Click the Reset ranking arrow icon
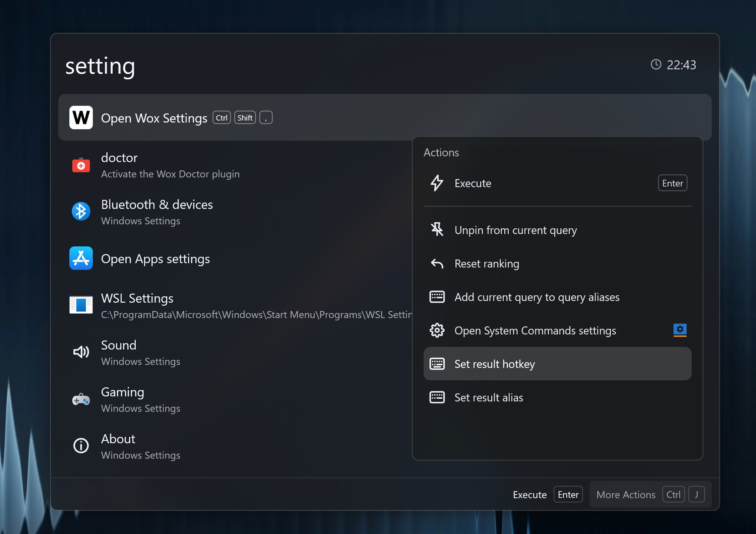 pyautogui.click(x=437, y=263)
